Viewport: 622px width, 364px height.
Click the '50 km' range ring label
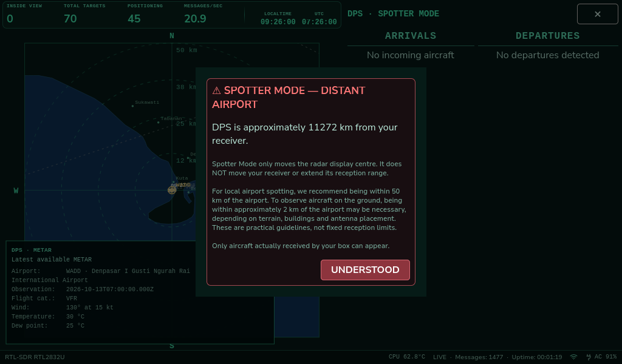pos(186,50)
